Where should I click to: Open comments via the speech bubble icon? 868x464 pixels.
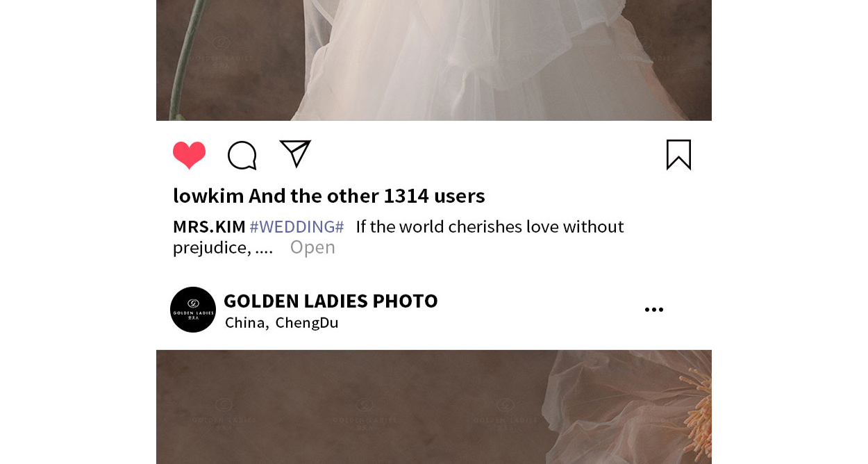[242, 155]
